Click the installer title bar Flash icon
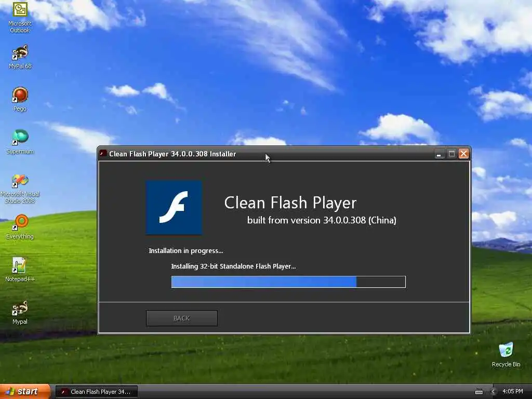The width and height of the screenshot is (532, 399). [x=103, y=153]
